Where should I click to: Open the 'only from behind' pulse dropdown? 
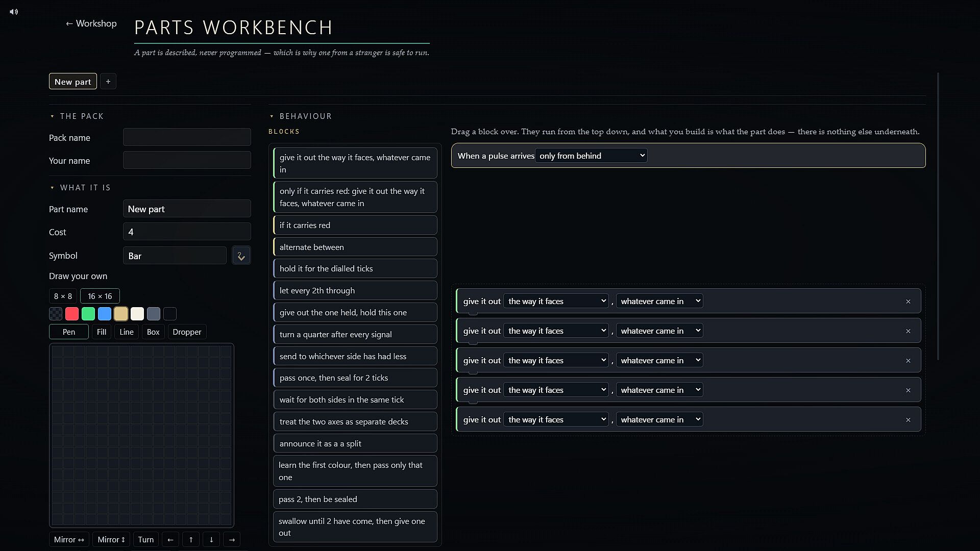click(x=592, y=156)
